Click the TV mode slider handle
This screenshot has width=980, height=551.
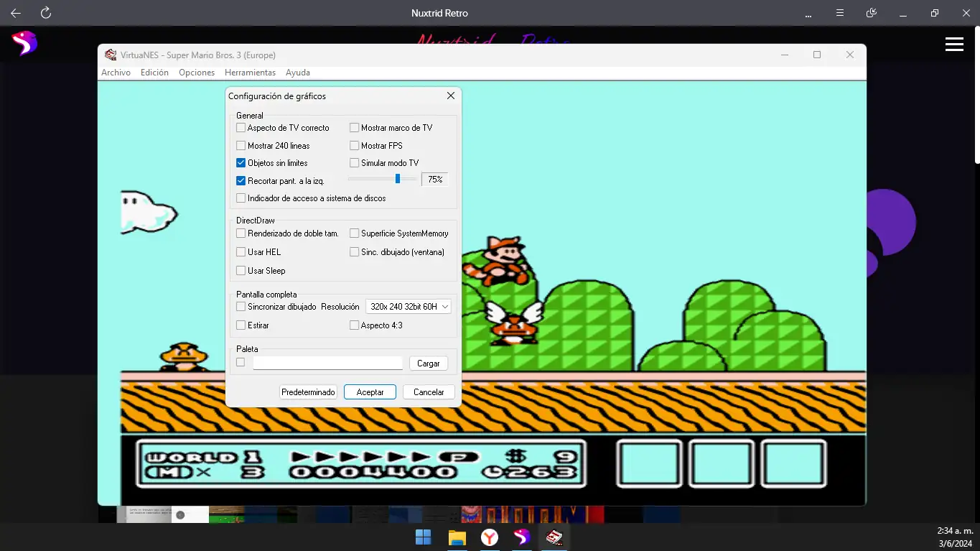(398, 178)
